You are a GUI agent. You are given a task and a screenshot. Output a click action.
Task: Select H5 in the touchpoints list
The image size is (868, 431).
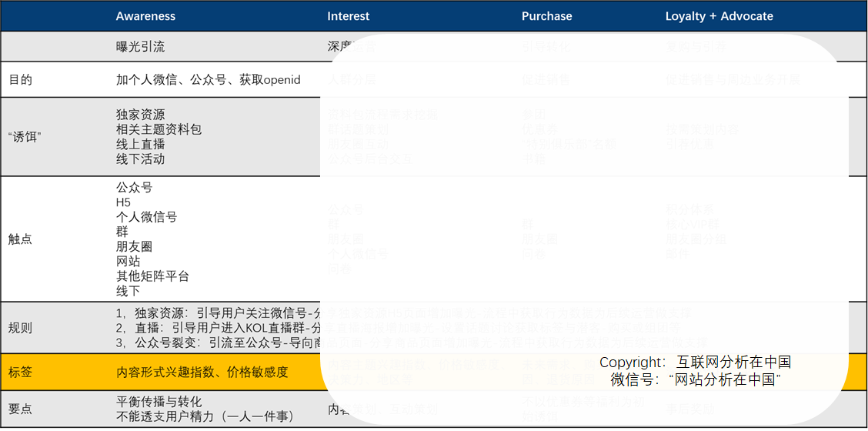point(123,202)
